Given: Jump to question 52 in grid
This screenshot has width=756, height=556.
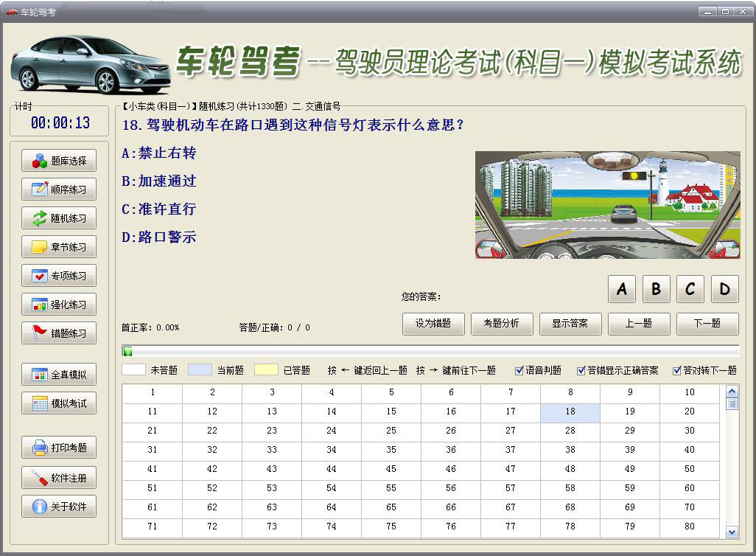Looking at the screenshot, I should coord(212,488).
